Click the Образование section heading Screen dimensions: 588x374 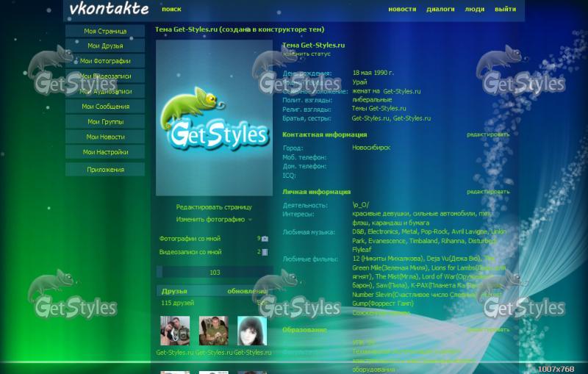(x=304, y=330)
